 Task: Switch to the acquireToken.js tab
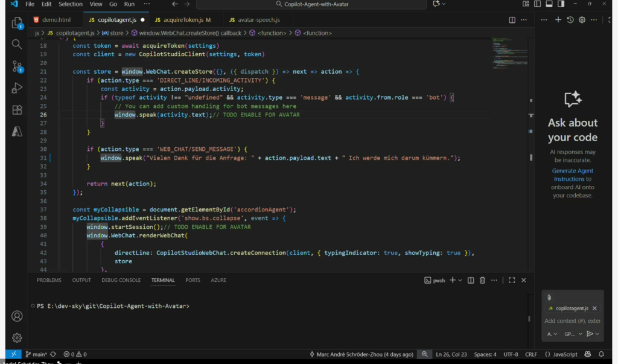182,20
